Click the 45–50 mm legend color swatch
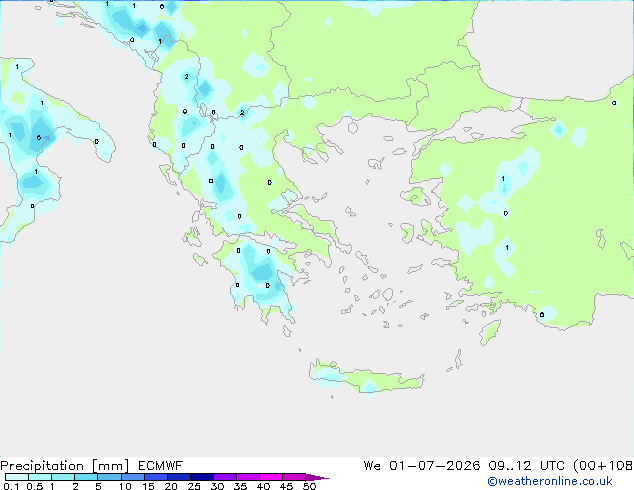 [x=294, y=477]
